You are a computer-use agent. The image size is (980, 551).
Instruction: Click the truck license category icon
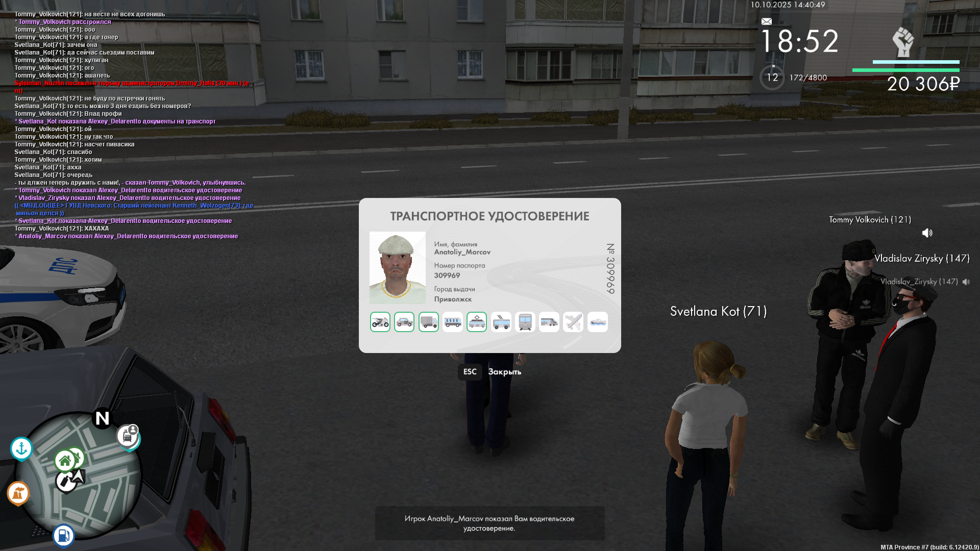429,322
